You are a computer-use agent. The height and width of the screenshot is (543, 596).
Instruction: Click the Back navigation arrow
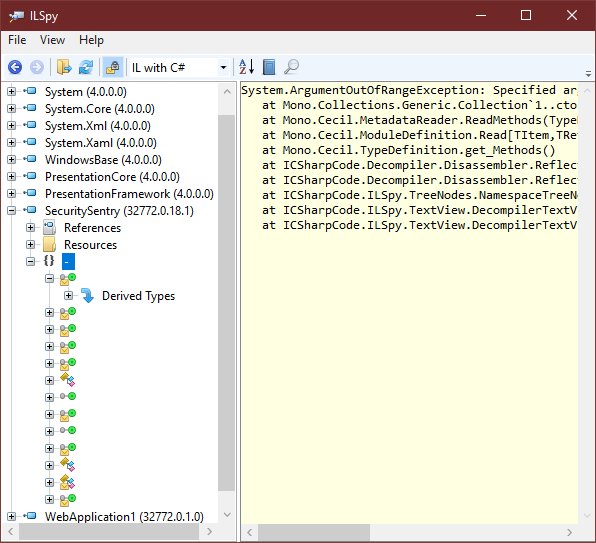[15, 67]
